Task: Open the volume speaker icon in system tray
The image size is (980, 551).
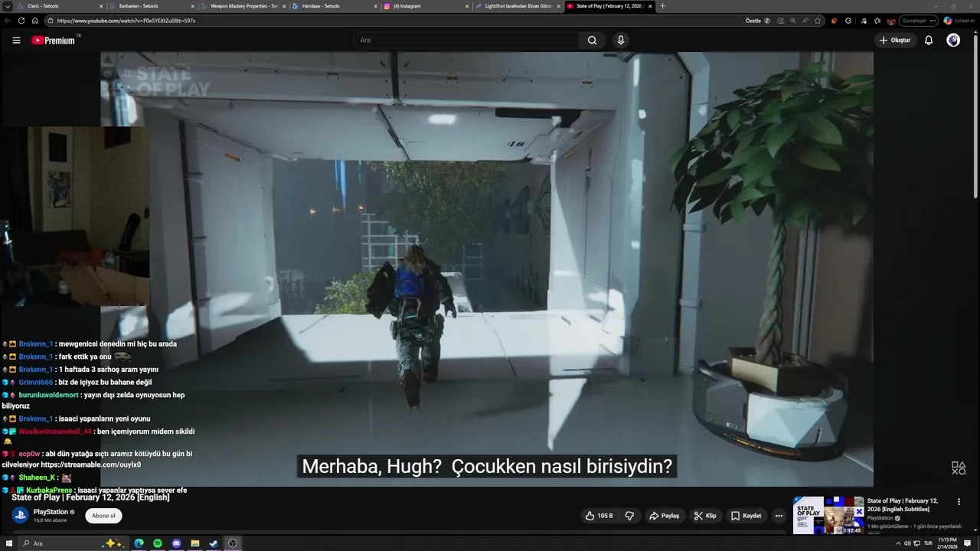Action: pyautogui.click(x=907, y=543)
